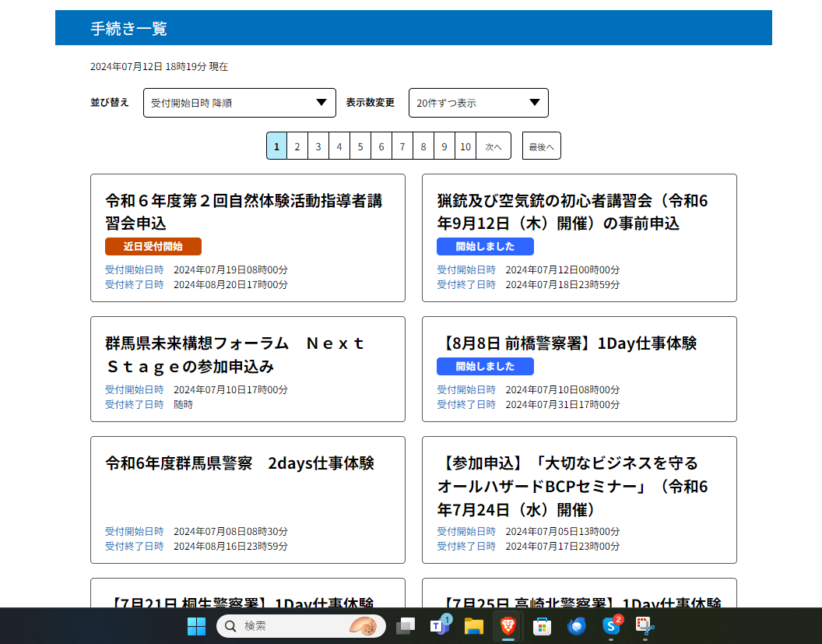Click the 次へ next page button
The height and width of the screenshot is (644, 822).
pos(494,146)
